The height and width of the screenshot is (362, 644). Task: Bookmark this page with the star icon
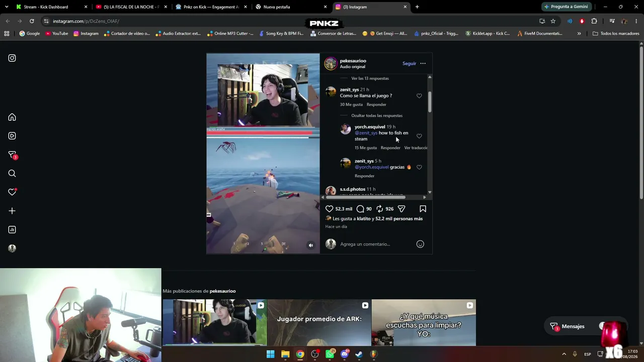click(553, 21)
